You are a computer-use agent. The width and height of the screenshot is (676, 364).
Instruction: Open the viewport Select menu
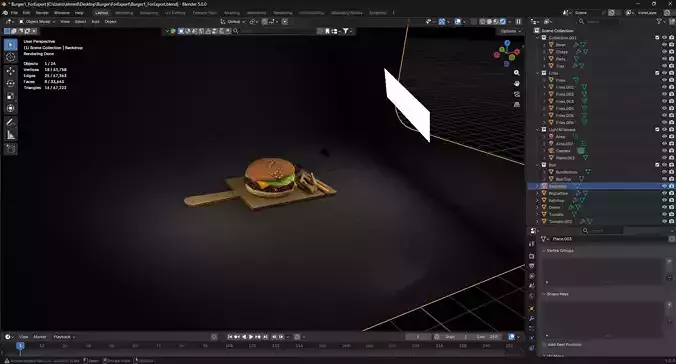(81, 22)
